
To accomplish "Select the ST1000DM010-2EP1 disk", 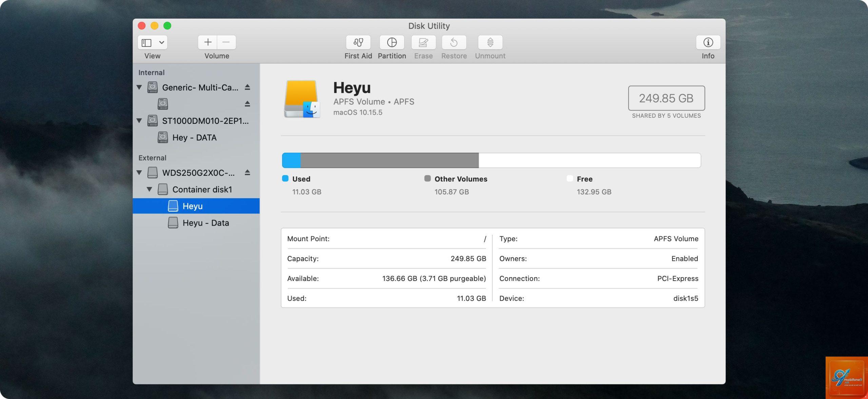I will pos(196,120).
